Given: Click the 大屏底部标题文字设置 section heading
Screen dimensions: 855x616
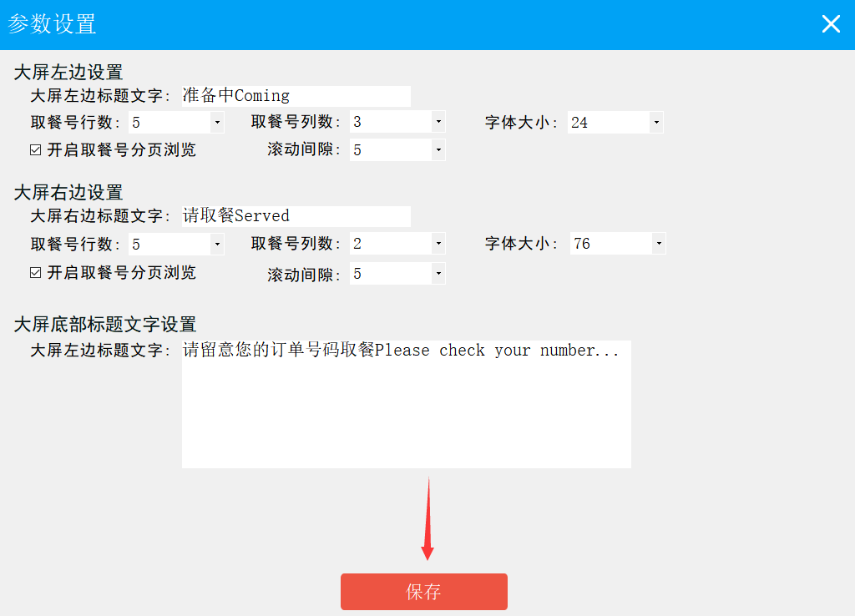Looking at the screenshot, I should 105,325.
